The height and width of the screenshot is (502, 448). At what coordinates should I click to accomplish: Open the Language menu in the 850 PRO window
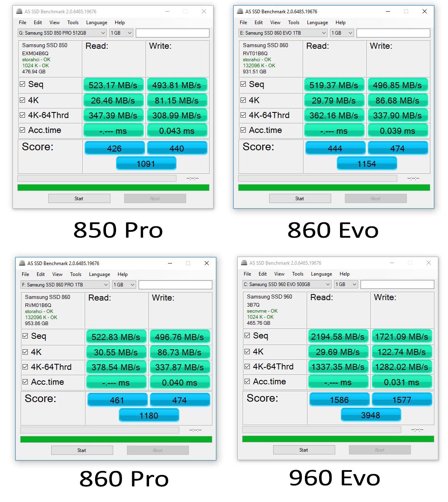(x=97, y=23)
